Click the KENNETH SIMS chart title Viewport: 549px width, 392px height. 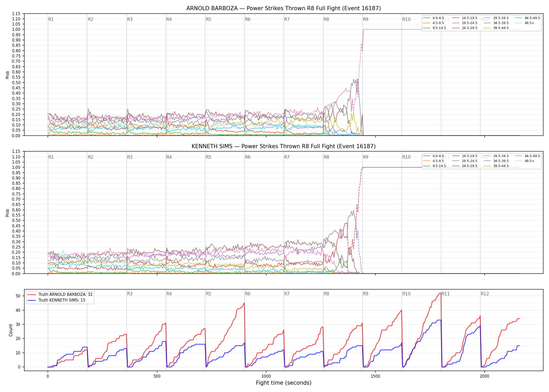(x=284, y=146)
